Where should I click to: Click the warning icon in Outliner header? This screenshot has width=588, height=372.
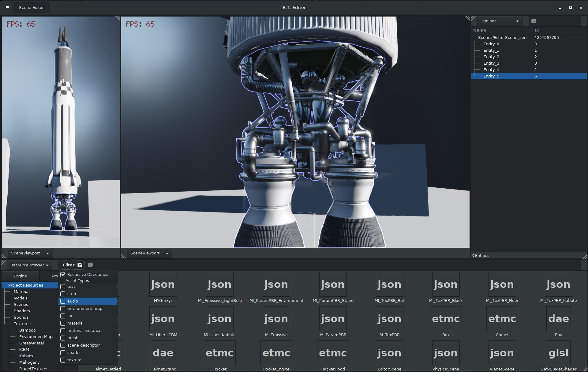[534, 21]
